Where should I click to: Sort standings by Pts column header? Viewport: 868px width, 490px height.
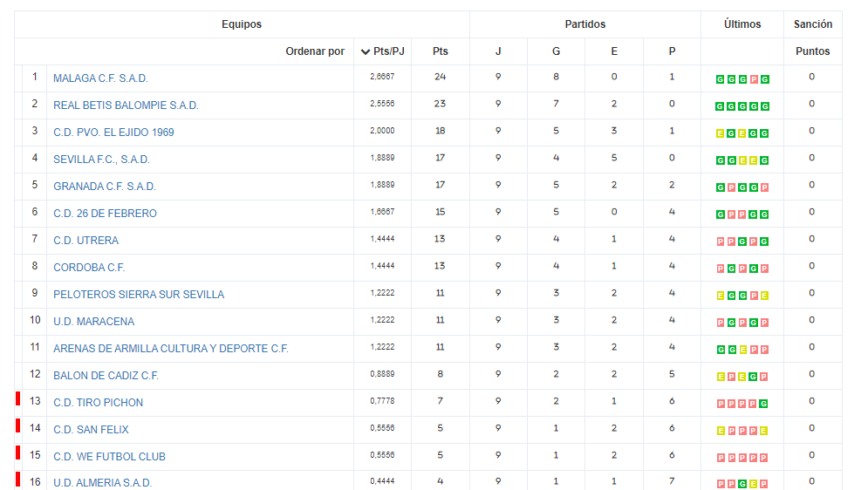coord(440,51)
